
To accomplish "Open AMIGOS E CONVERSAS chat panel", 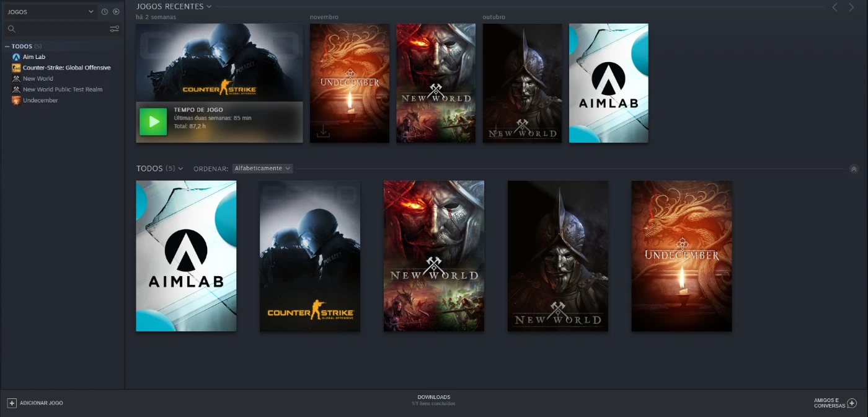I will (835, 403).
